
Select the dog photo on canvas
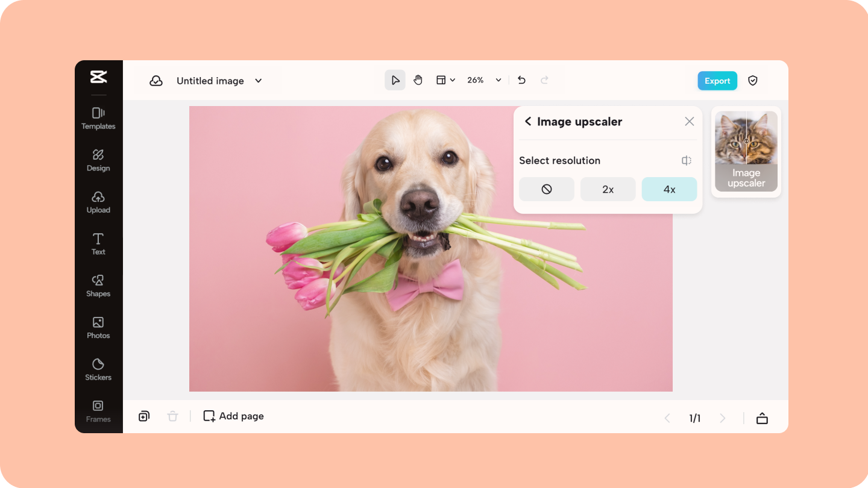[431, 249]
